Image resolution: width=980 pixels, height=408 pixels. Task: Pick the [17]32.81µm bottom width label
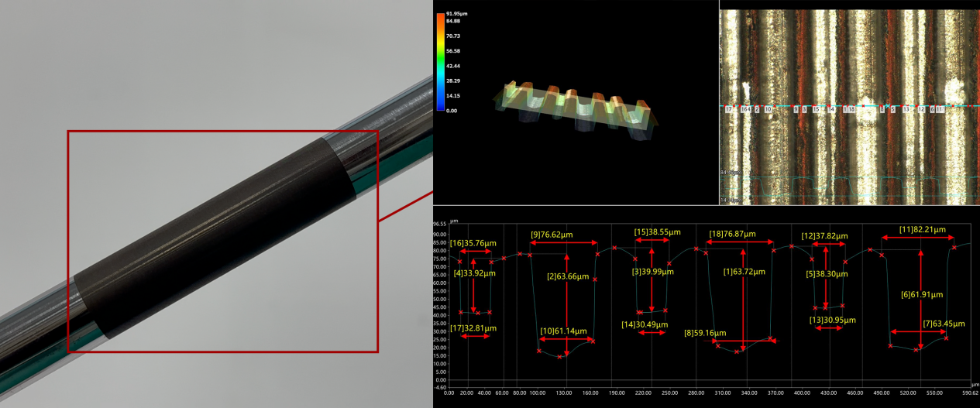click(473, 328)
